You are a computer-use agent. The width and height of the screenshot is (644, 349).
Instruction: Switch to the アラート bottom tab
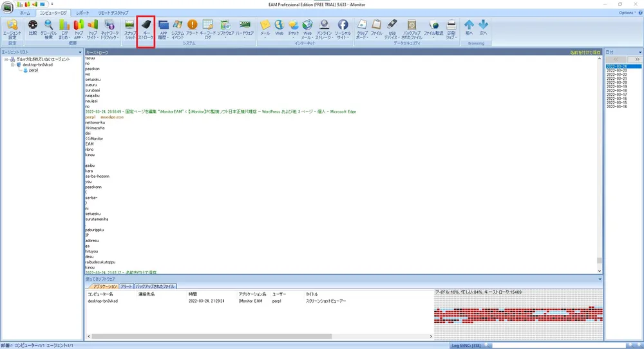(x=126, y=286)
